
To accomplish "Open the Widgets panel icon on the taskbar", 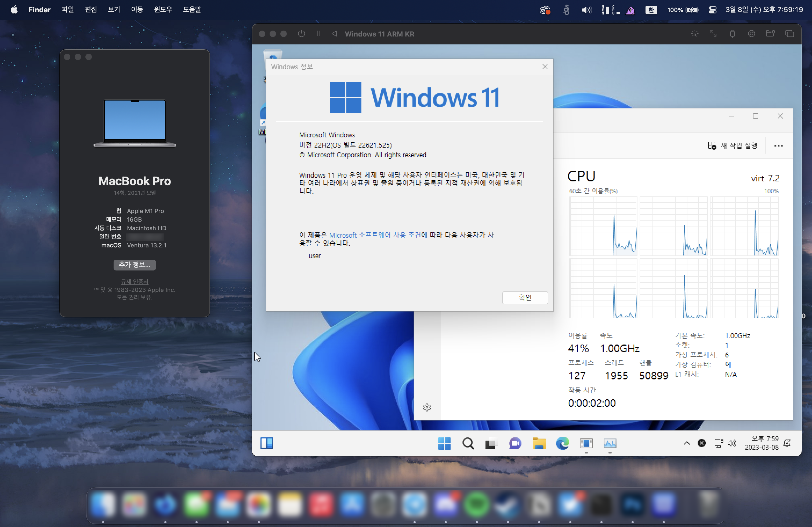I will [267, 444].
